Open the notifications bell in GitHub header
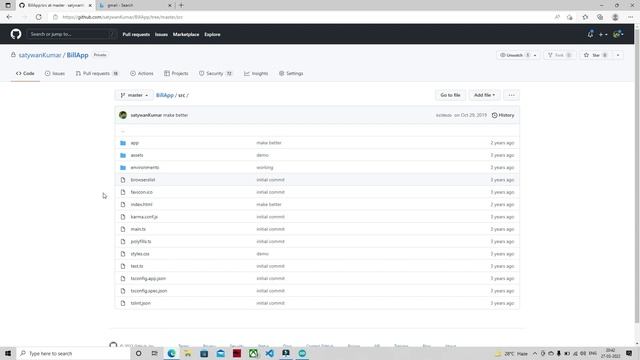 [590, 34]
